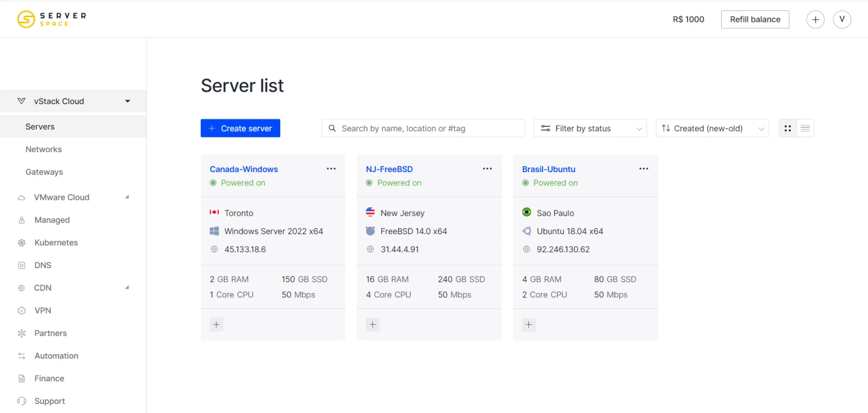This screenshot has height=413, width=868.
Task: Open the Created (new-old) sort dropdown
Action: [712, 128]
